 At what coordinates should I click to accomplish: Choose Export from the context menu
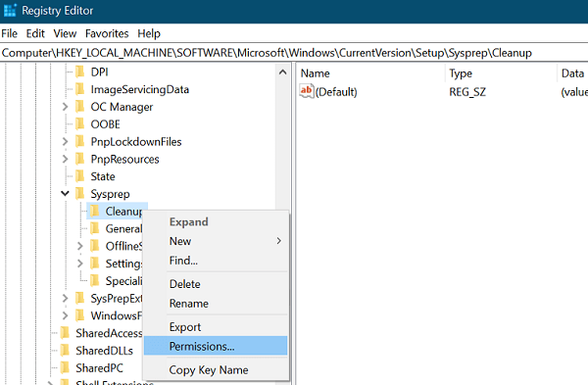pyautogui.click(x=216, y=327)
